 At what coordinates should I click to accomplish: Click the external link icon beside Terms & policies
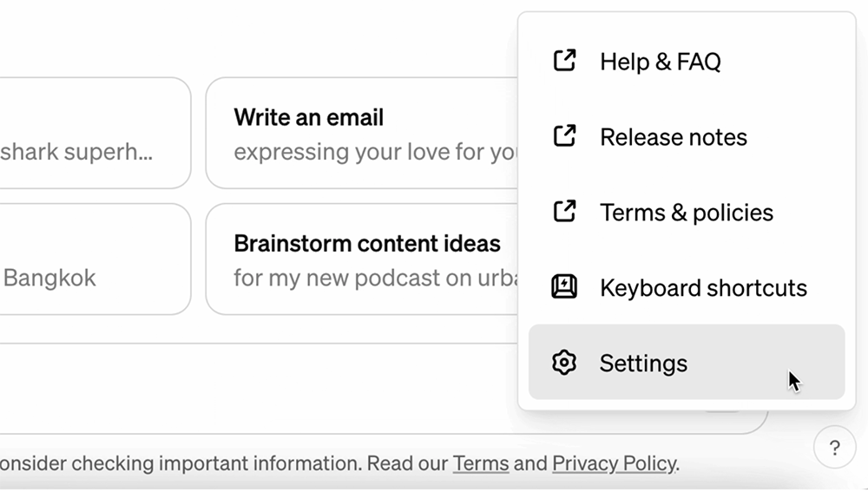tap(564, 212)
